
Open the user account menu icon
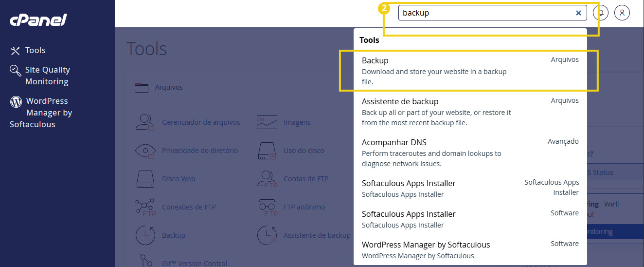click(622, 13)
